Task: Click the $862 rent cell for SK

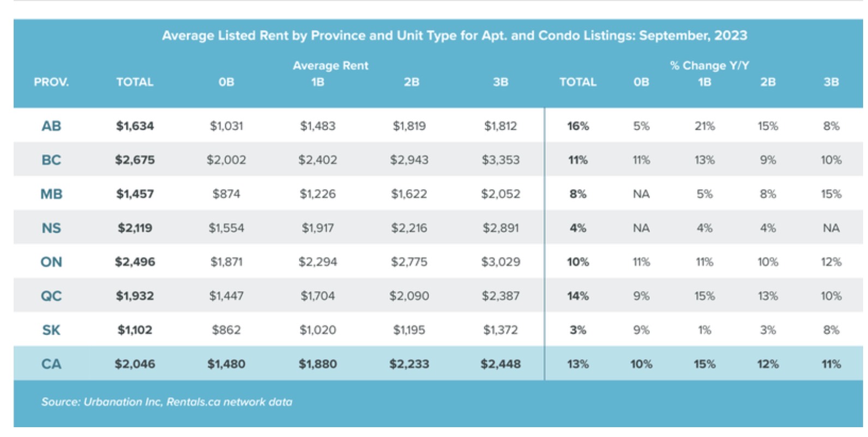Action: pyautogui.click(x=226, y=330)
